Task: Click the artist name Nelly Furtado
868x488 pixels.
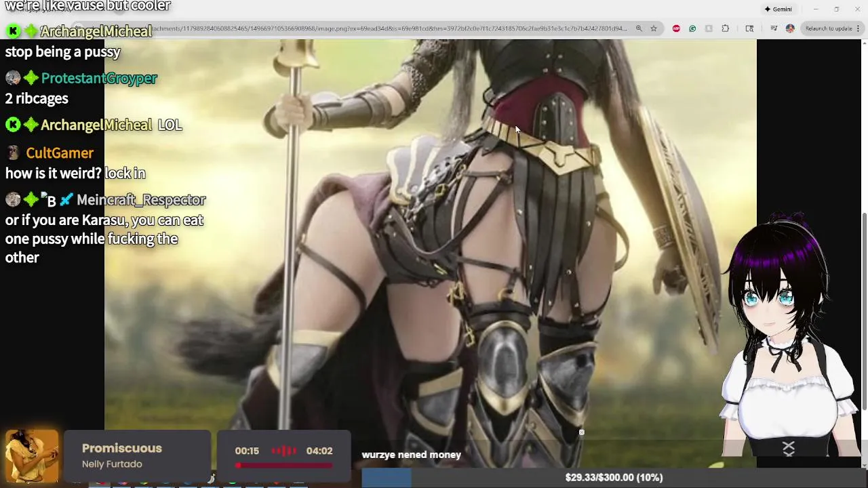Action: tap(112, 464)
